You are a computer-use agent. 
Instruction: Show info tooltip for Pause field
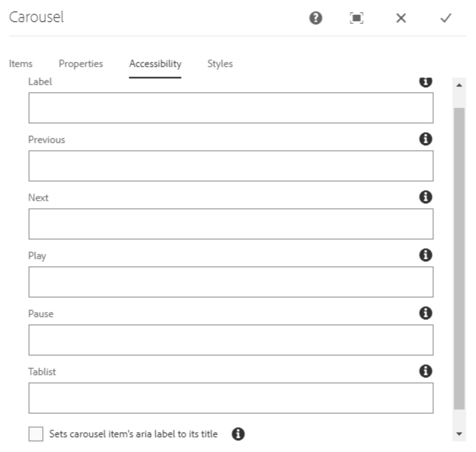point(425,313)
